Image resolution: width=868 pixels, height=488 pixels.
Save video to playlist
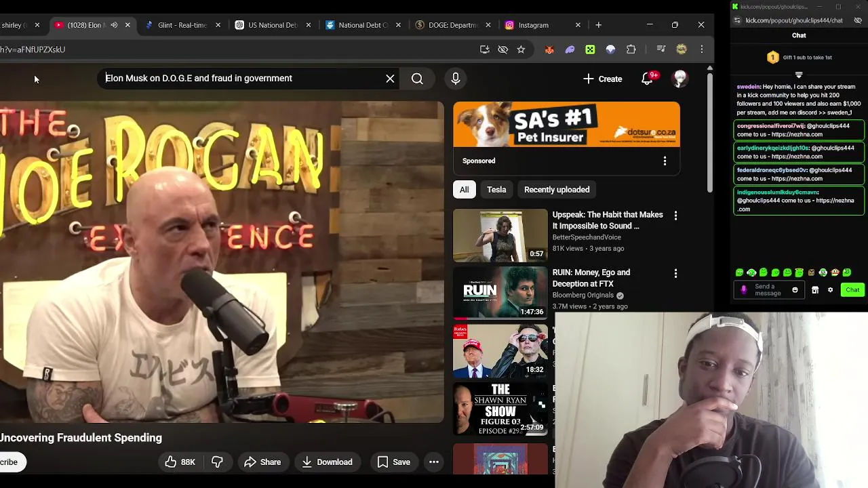[x=394, y=462]
